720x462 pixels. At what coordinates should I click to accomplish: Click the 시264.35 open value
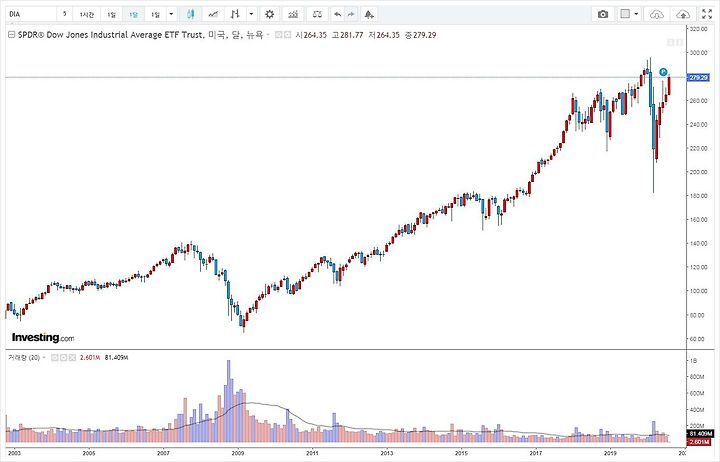tap(311, 35)
